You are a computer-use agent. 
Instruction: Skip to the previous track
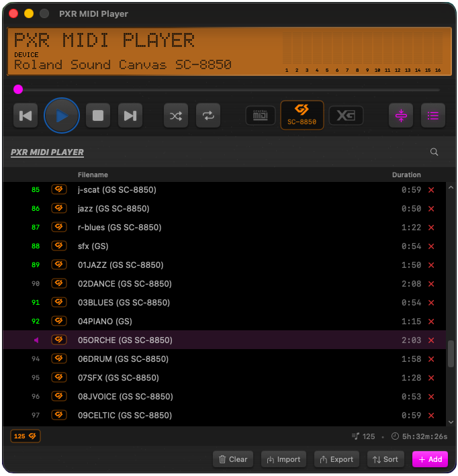point(26,116)
